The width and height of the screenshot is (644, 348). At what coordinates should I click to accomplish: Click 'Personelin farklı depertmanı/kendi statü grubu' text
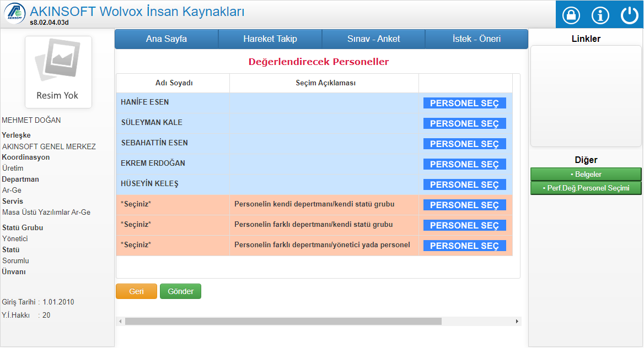(313, 225)
